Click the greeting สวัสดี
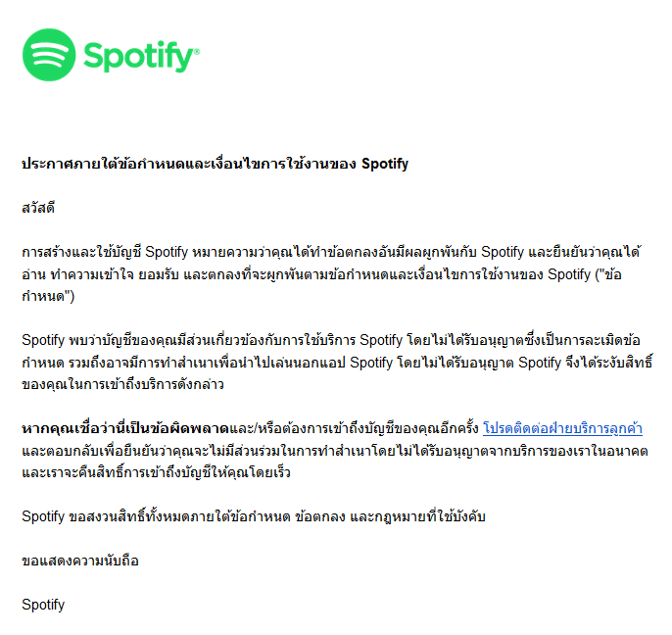This screenshot has height=635, width=672. [38, 208]
